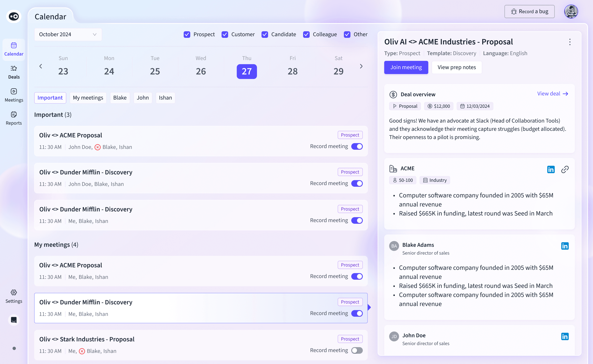The height and width of the screenshot is (364, 593).
Task: Go to the next week arrow
Action: [361, 66]
